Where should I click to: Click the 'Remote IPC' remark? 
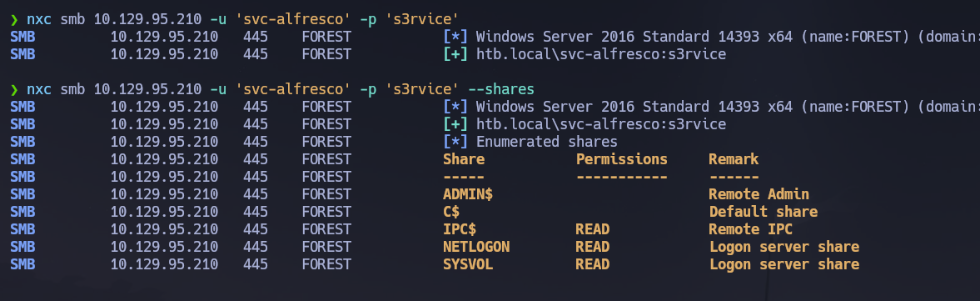click(x=751, y=229)
